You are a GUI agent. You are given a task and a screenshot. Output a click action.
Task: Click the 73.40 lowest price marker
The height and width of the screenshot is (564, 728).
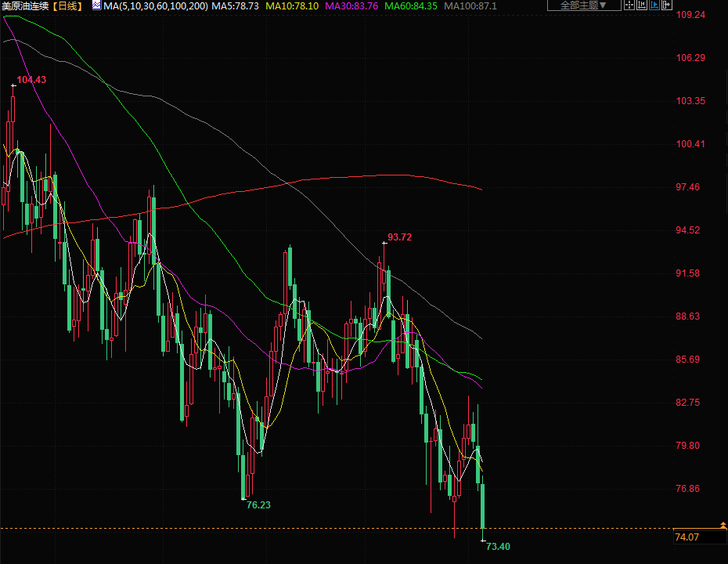pos(498,546)
